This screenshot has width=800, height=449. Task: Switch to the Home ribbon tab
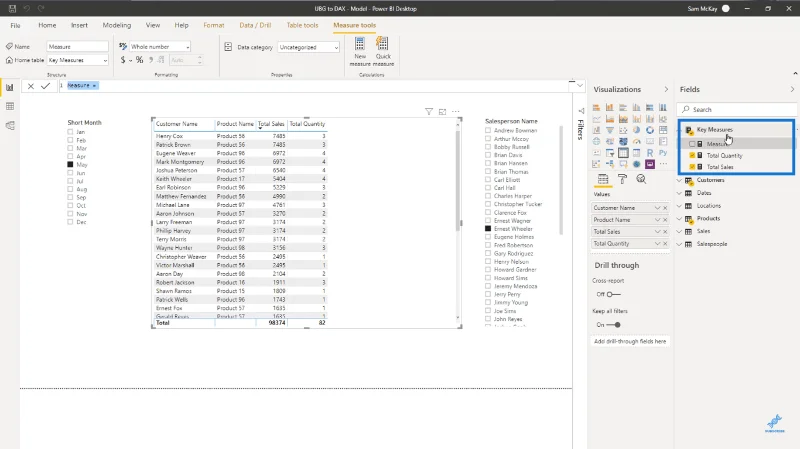coord(47,25)
